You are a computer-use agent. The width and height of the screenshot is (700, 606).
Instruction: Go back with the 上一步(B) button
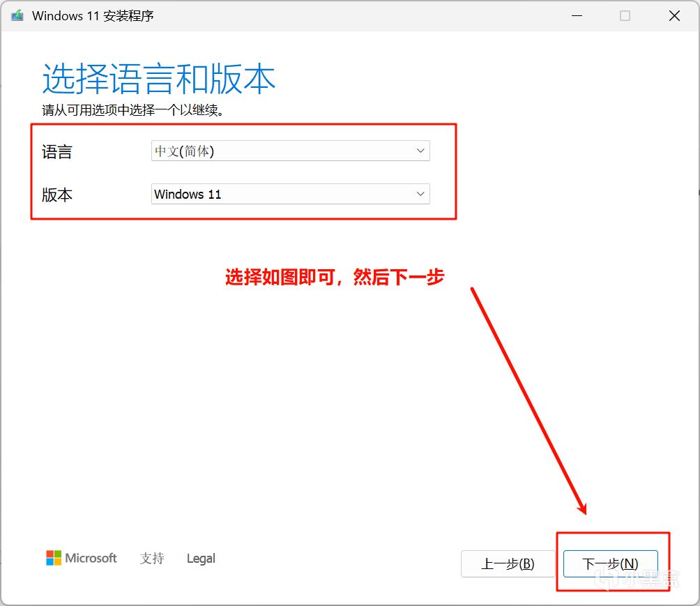pos(508,563)
